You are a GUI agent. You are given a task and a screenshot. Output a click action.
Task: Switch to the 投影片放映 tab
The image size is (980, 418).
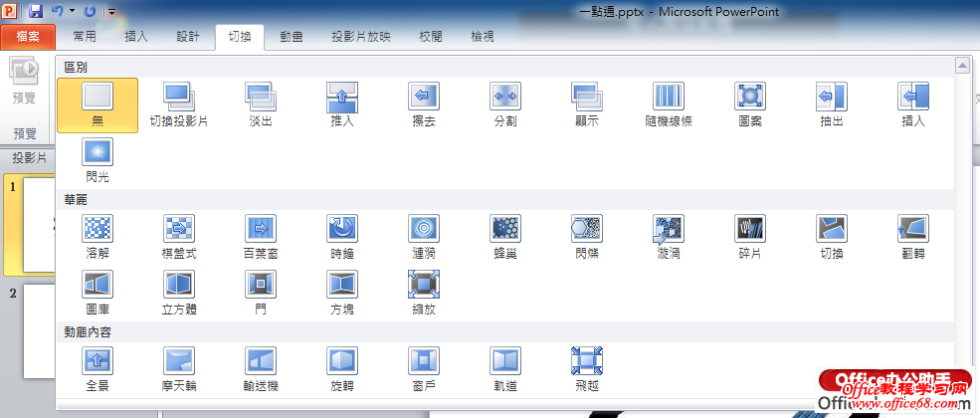click(x=361, y=37)
